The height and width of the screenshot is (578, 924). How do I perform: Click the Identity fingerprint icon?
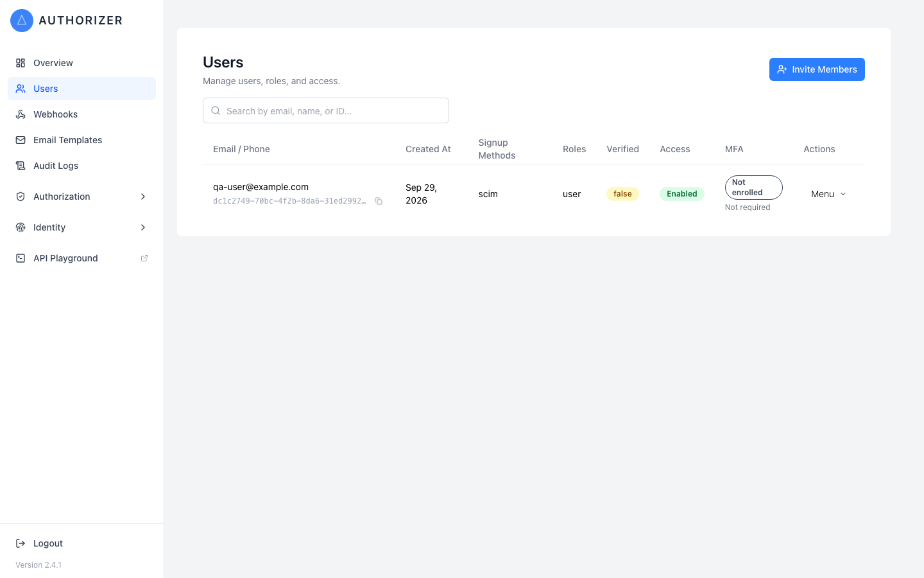pos(21,227)
